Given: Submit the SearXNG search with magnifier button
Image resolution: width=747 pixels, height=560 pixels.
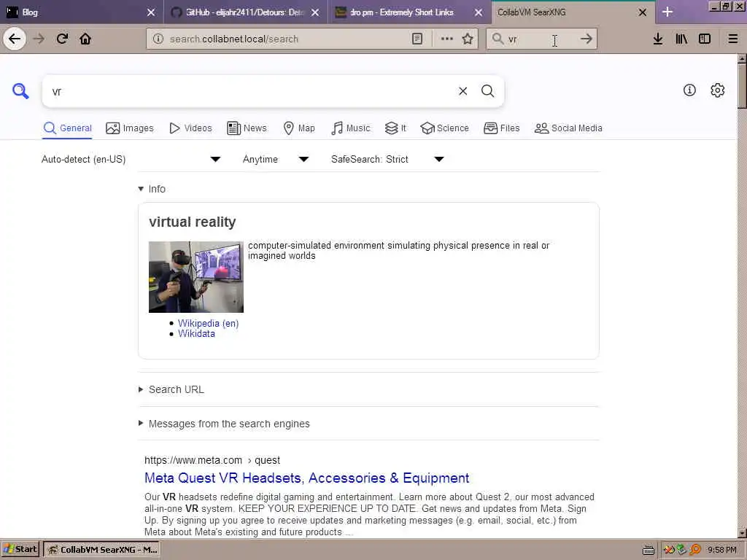Looking at the screenshot, I should pyautogui.click(x=487, y=91).
